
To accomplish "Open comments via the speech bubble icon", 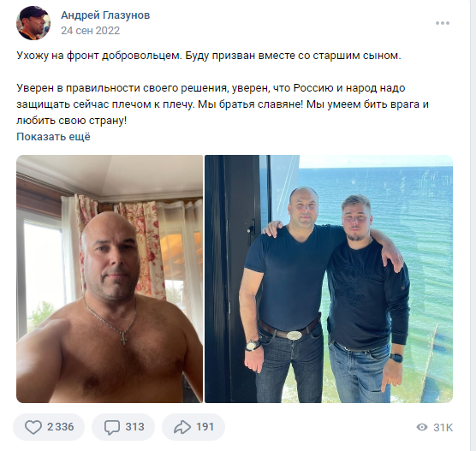I will click(111, 427).
